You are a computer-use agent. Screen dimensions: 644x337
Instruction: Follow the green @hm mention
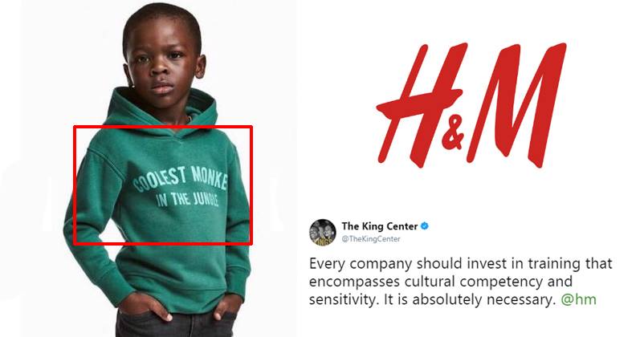click(578, 299)
